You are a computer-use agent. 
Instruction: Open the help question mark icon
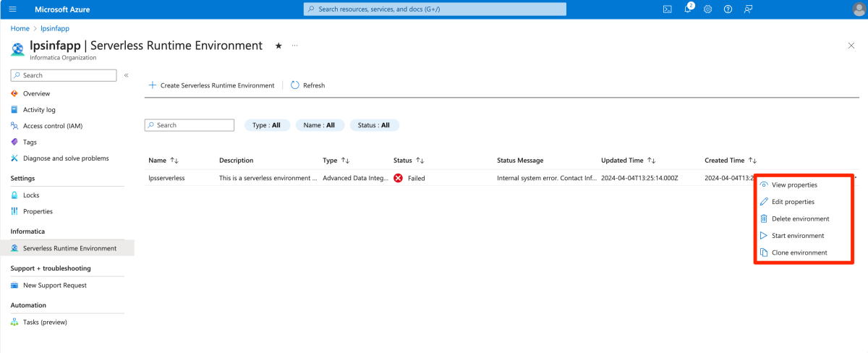point(728,9)
